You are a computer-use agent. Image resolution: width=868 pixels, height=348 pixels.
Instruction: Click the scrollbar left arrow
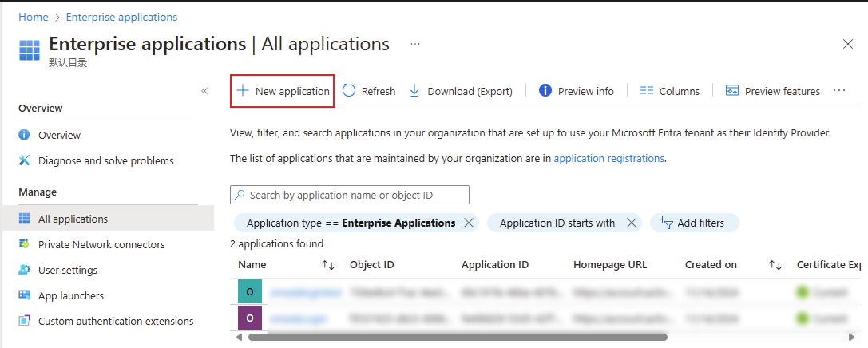[x=239, y=336]
